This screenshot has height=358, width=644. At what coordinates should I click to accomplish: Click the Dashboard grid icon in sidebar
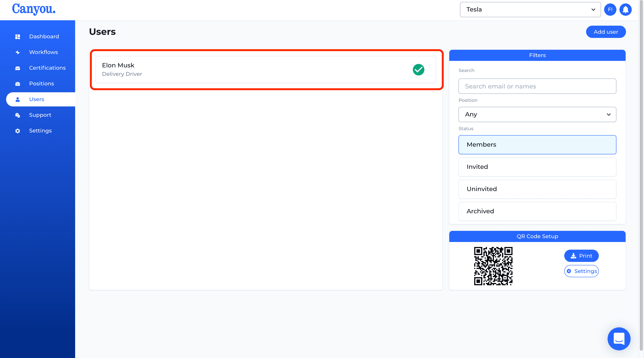(x=17, y=37)
